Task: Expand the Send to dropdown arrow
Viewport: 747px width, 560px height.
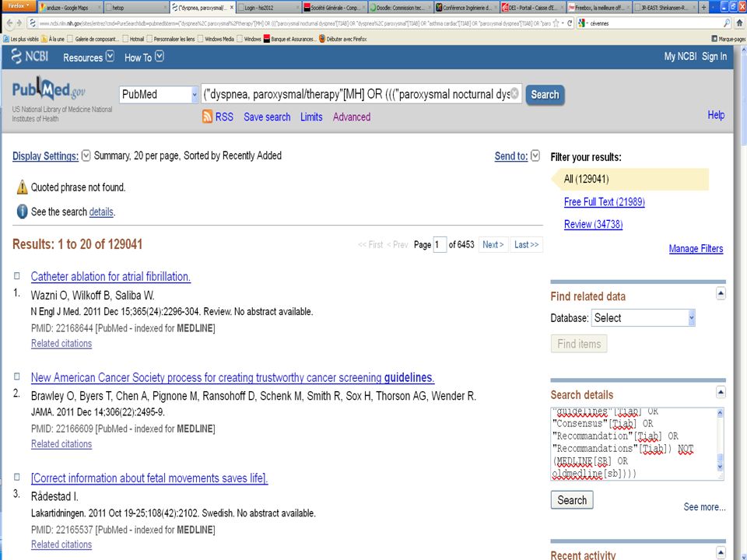Action: coord(535,156)
